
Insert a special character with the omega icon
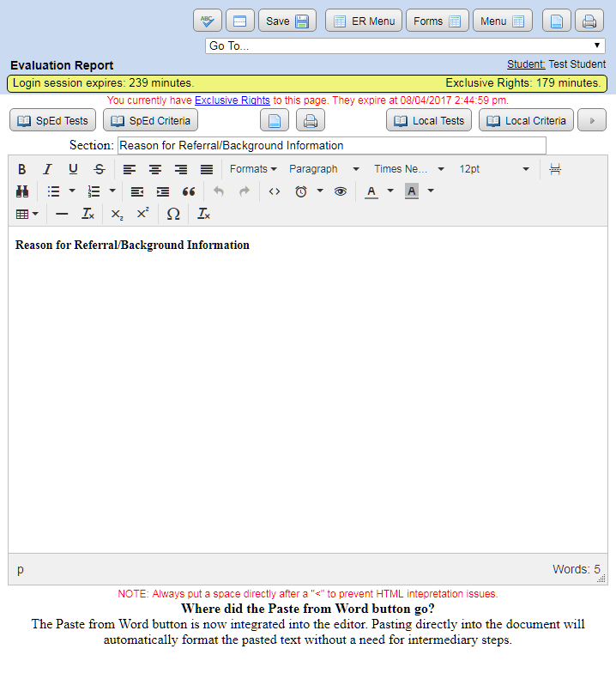pos(173,214)
